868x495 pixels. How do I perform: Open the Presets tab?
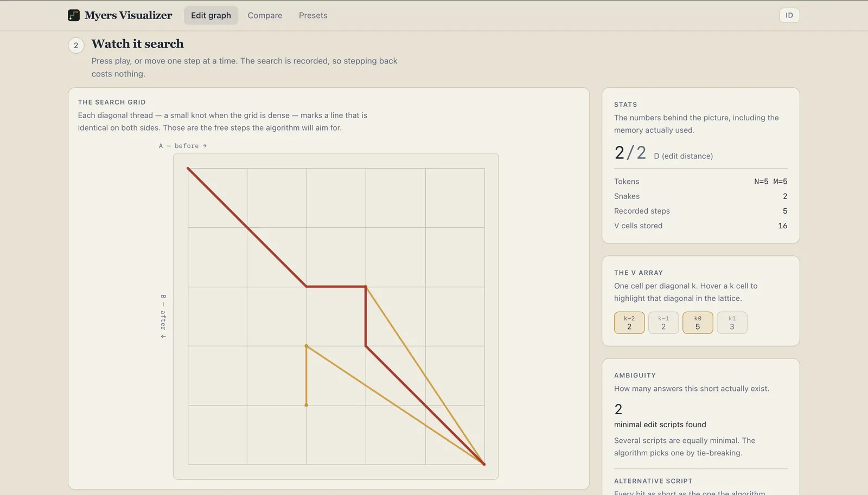(x=313, y=15)
